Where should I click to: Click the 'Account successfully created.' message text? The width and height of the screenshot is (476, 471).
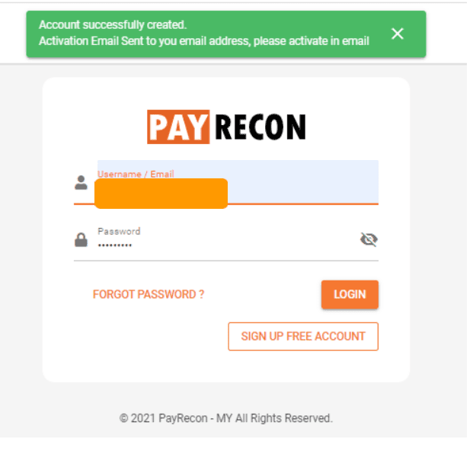113,25
